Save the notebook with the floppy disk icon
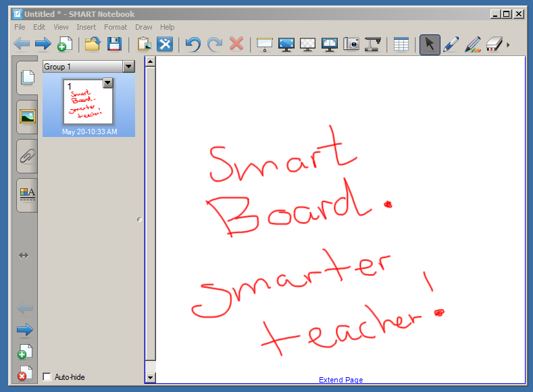 (114, 44)
